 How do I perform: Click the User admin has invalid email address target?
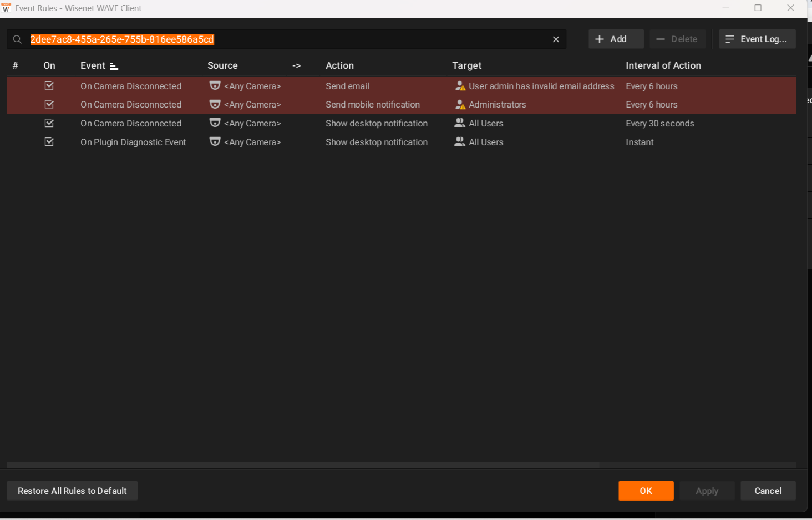click(541, 86)
